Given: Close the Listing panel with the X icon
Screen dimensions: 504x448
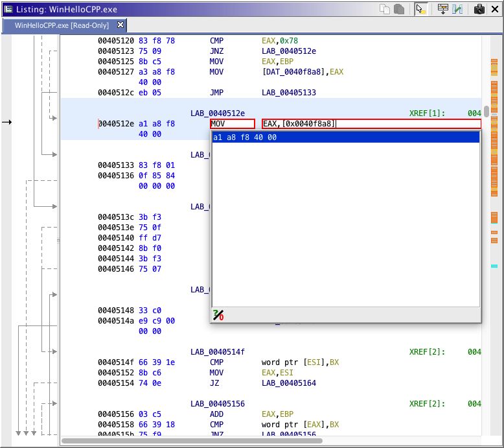Looking at the screenshot, I should click(x=496, y=9).
